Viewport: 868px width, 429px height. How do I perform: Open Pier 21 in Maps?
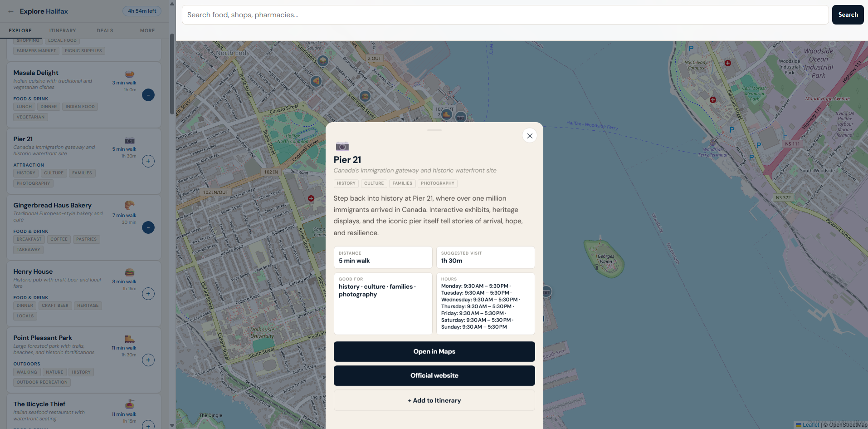coord(434,351)
